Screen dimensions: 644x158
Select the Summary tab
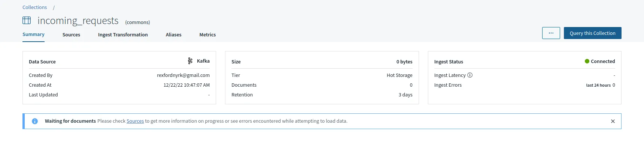click(33, 34)
